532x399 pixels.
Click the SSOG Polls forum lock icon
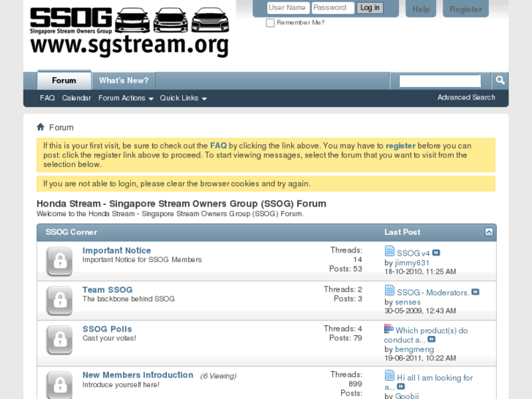[x=60, y=340]
